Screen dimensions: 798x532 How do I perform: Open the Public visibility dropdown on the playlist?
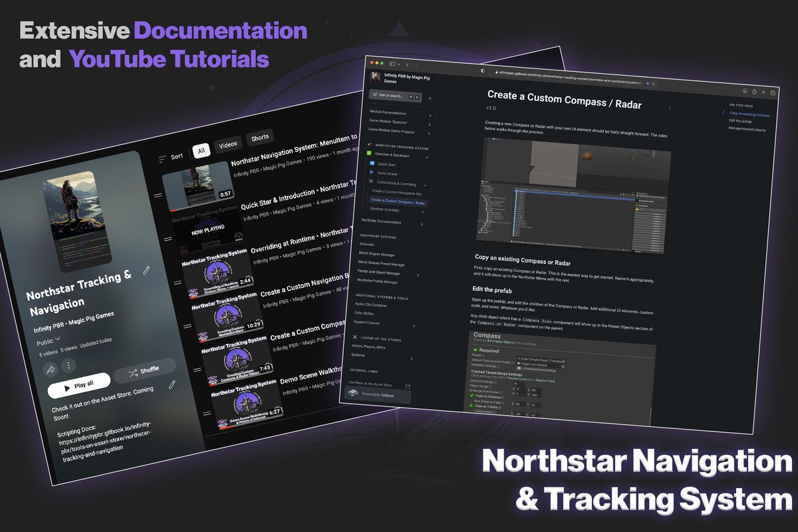(49, 341)
